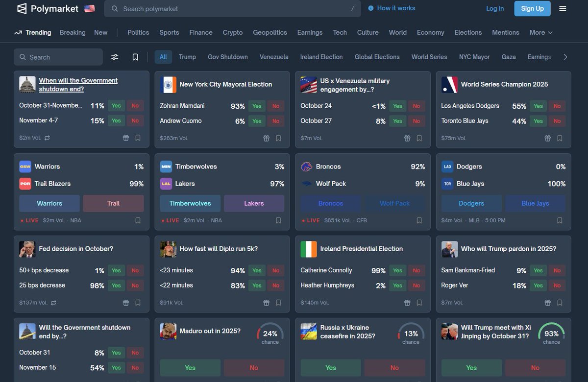Bookmark the Timberwolves vs Lakers card
The image size is (588, 382).
point(278,220)
